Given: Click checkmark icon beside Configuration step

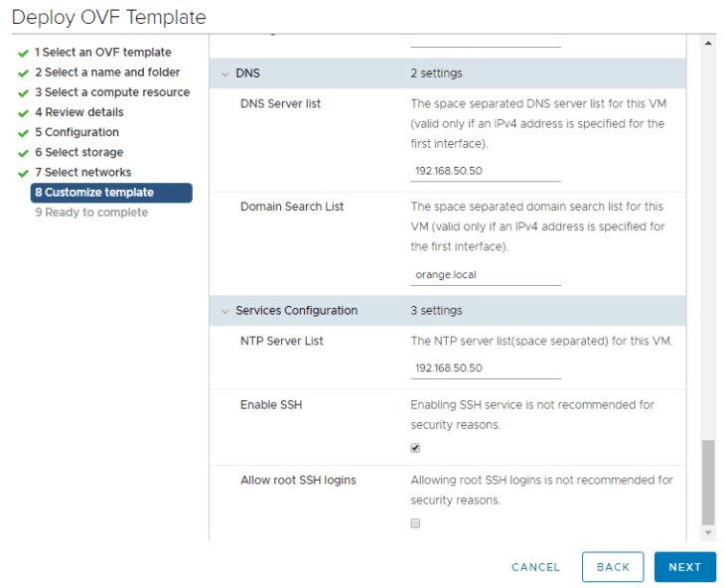Looking at the screenshot, I should [x=23, y=133].
